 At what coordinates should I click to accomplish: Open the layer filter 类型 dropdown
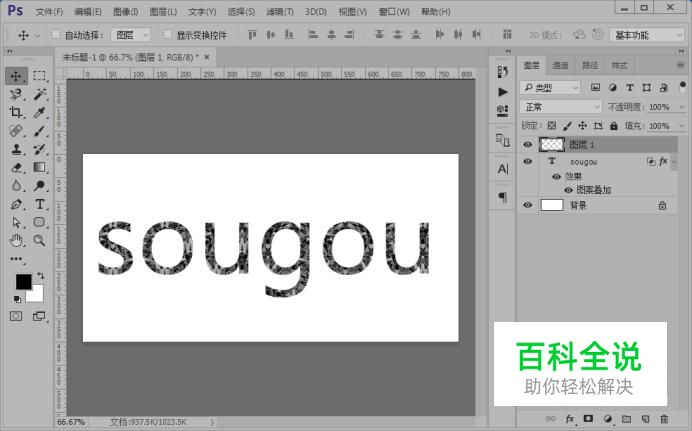(549, 88)
